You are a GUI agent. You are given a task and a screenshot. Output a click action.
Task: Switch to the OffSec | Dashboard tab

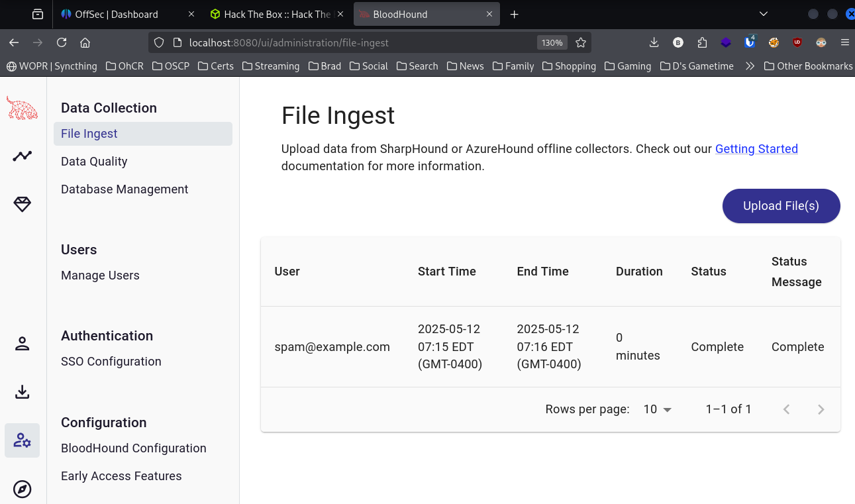coord(127,14)
